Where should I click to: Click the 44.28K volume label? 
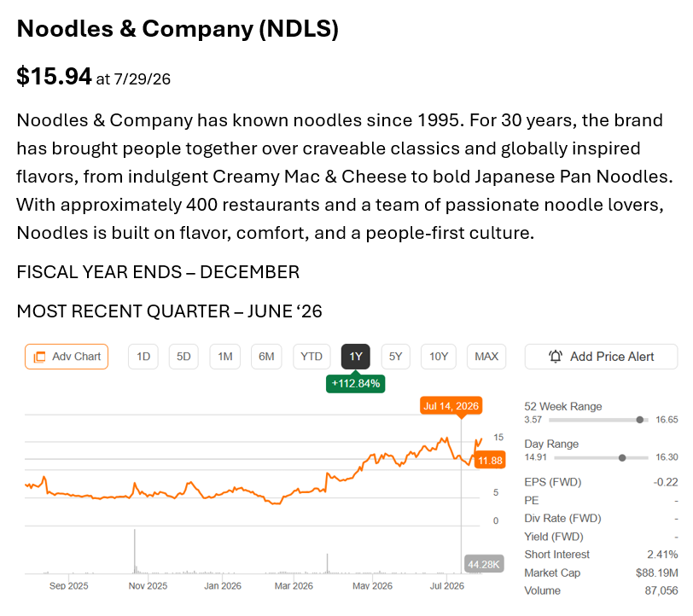click(484, 564)
